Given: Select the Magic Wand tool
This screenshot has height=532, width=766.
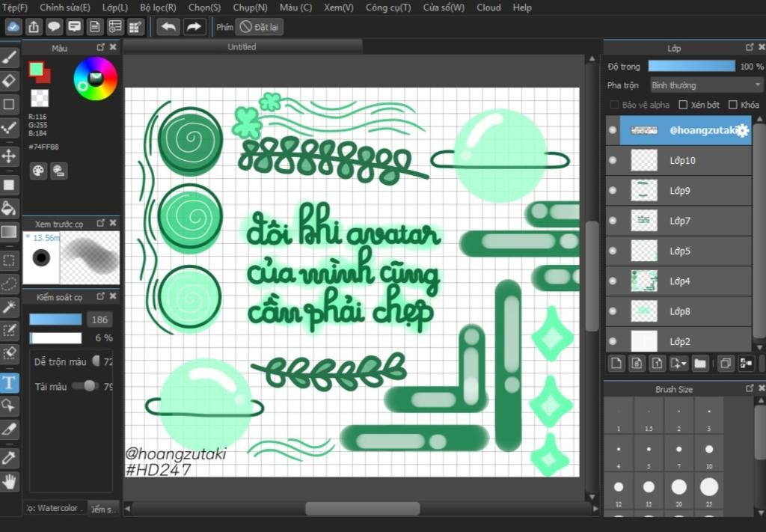Looking at the screenshot, I should click(9, 307).
